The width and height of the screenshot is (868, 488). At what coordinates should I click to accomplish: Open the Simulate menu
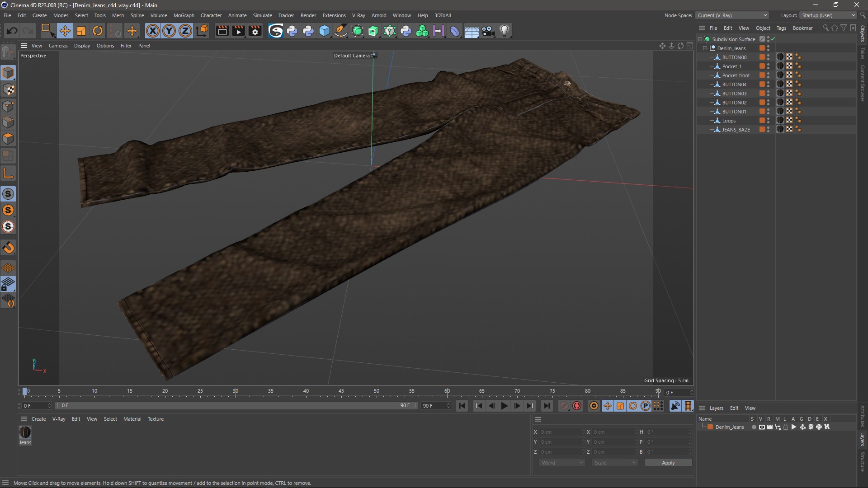[262, 15]
